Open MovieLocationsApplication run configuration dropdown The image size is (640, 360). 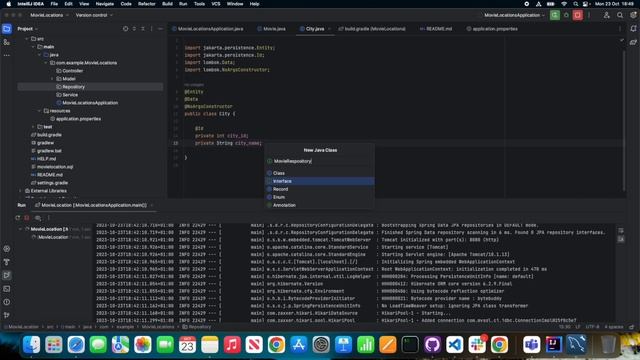pyautogui.click(x=514, y=15)
